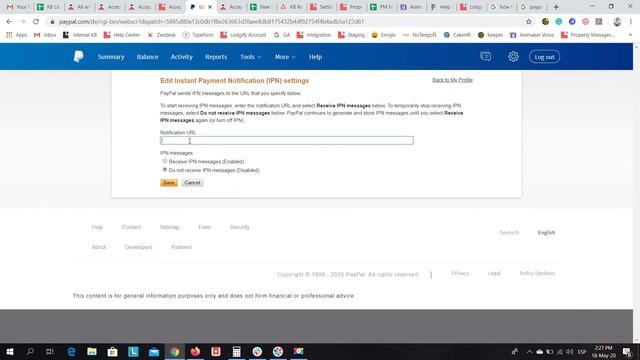The width and height of the screenshot is (640, 360).
Task: Open the footer Security link
Action: pos(239,227)
